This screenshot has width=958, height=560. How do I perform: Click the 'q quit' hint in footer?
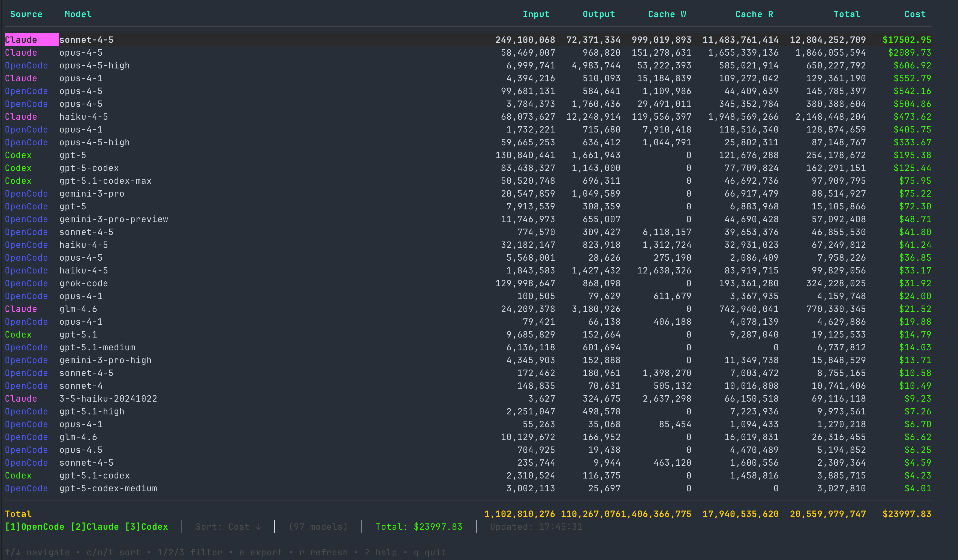pyautogui.click(x=430, y=552)
